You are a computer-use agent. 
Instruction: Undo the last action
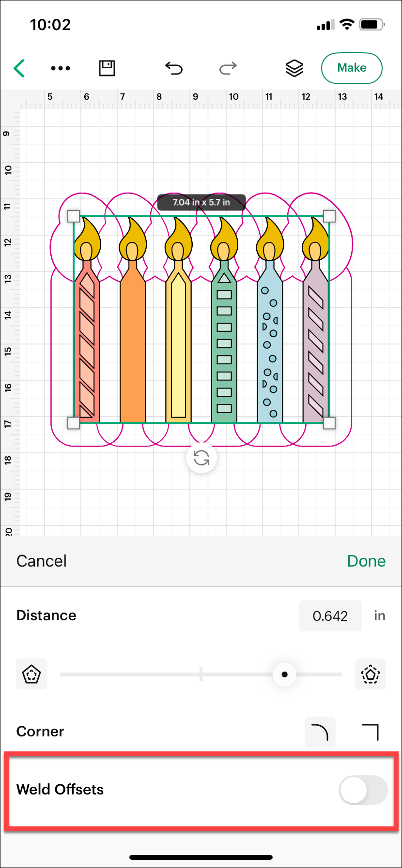(x=174, y=68)
